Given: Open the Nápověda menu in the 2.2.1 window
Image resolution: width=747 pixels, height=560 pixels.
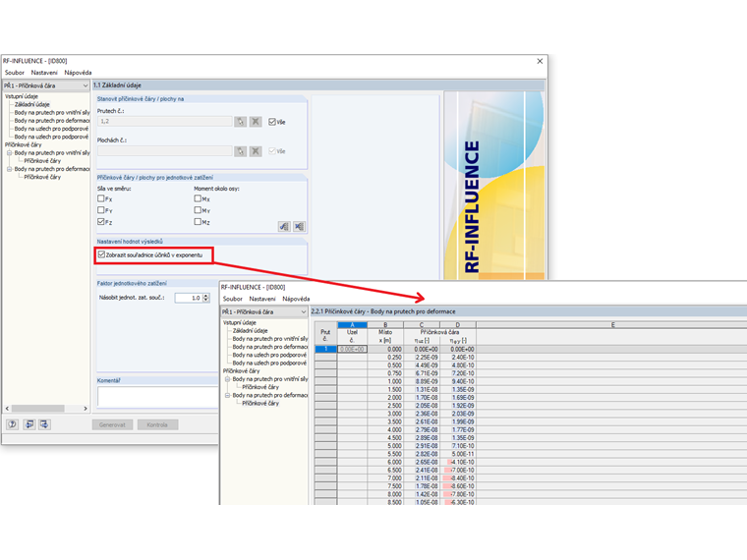Looking at the screenshot, I should tap(296, 299).
